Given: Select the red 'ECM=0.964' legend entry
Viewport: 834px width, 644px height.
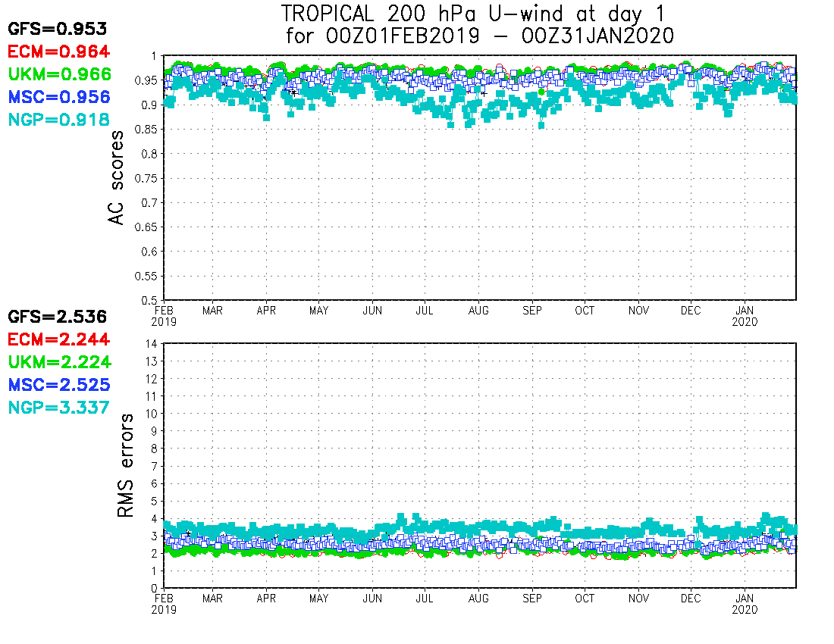Looking at the screenshot, I should (x=58, y=52).
